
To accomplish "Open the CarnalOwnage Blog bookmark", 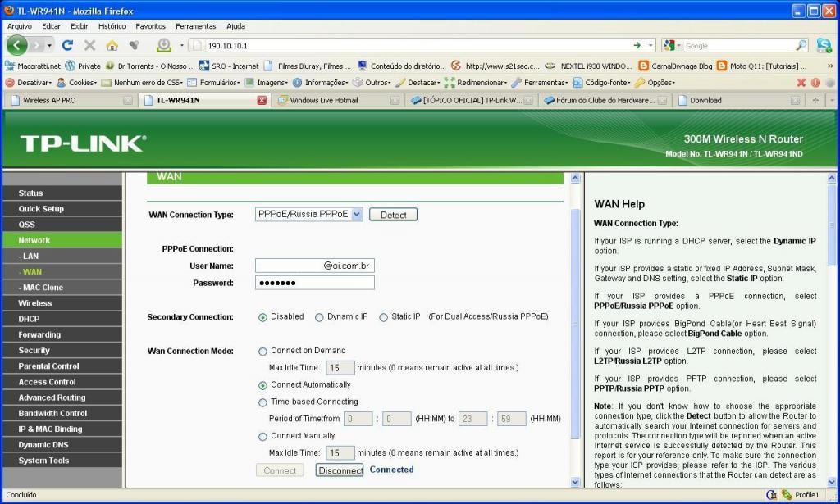I will click(676, 66).
